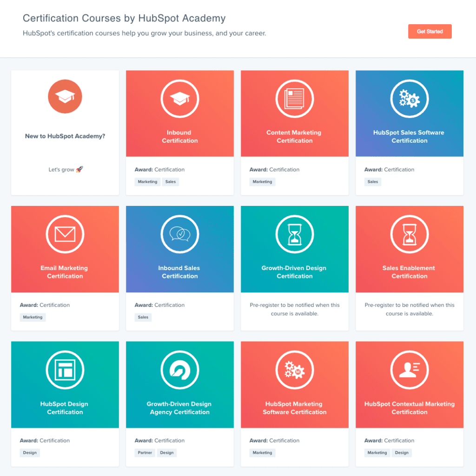
Task: Open the HubSpot Contextual Marketing Certification title
Action: pos(409,408)
